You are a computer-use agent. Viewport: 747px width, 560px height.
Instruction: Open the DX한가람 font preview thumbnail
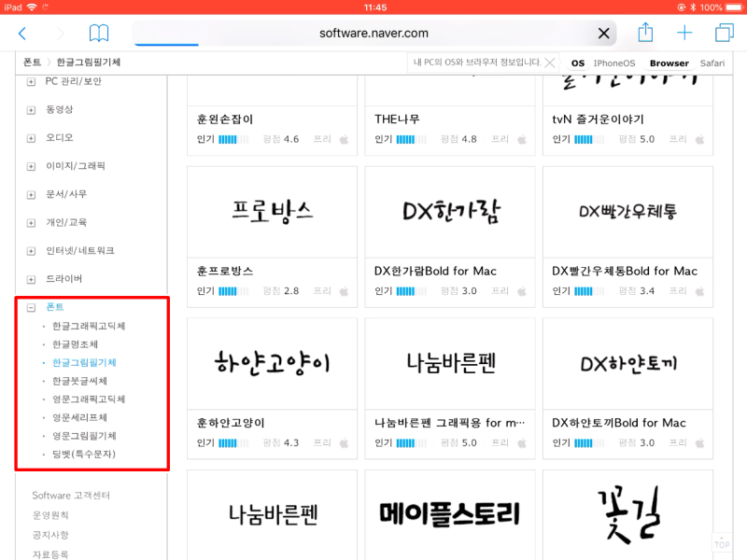[x=450, y=212]
